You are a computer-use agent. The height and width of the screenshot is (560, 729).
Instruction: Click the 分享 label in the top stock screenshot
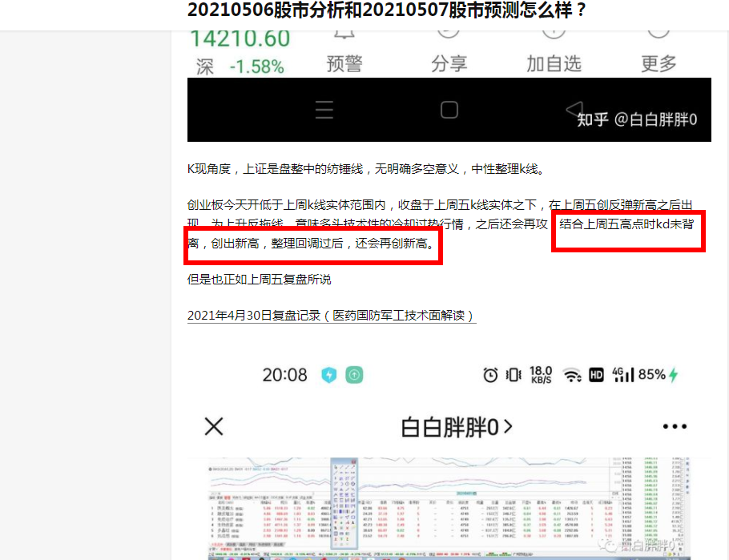(x=449, y=64)
